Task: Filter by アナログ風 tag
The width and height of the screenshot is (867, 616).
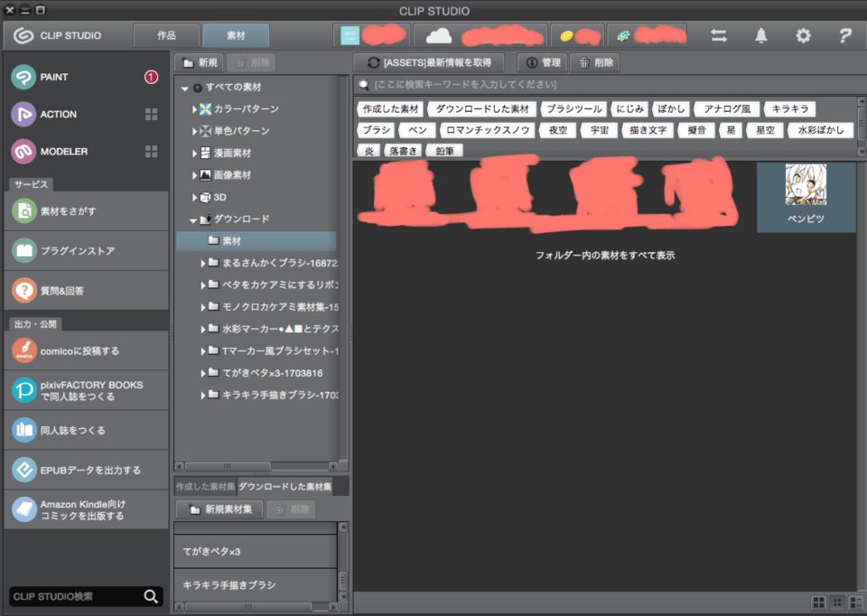Action: click(728, 109)
